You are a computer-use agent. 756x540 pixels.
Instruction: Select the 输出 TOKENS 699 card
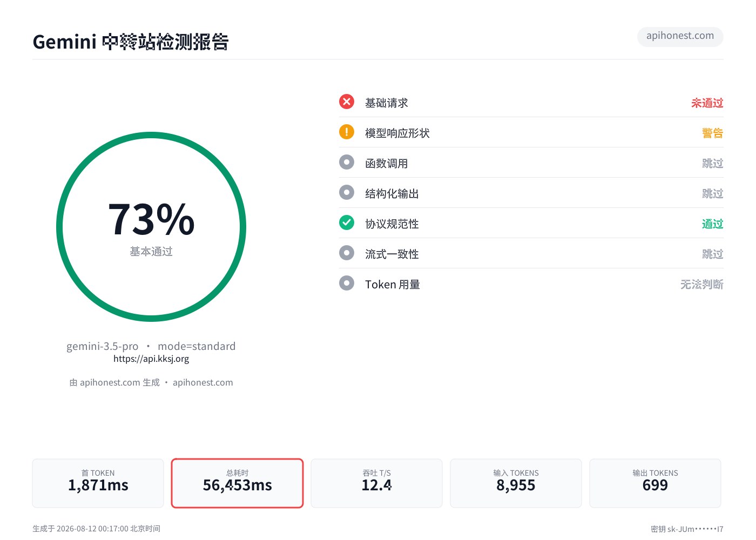pyautogui.click(x=655, y=483)
